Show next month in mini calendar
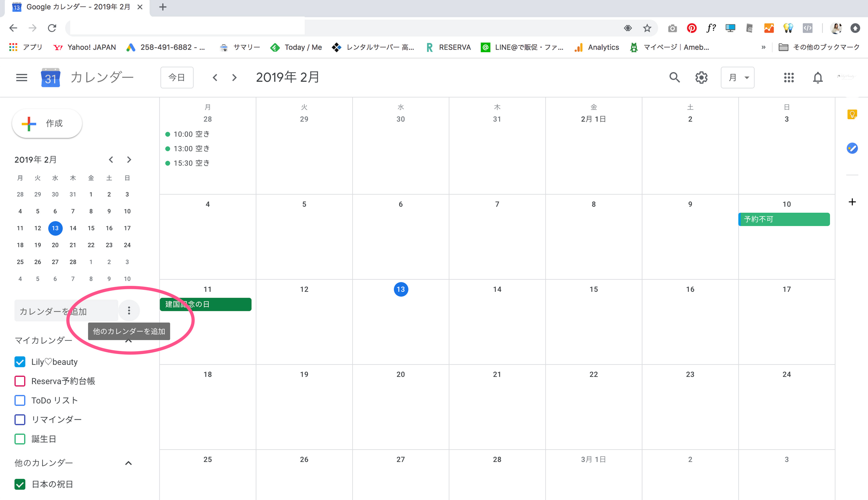The width and height of the screenshot is (868, 500). tap(129, 160)
